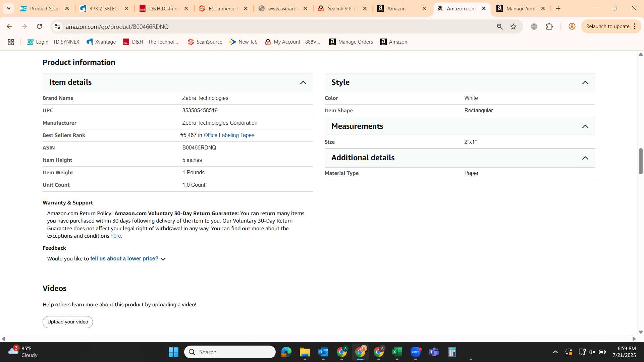This screenshot has height=362, width=644.
Task: Open My Account - 888V... bookmark
Action: click(x=292, y=42)
